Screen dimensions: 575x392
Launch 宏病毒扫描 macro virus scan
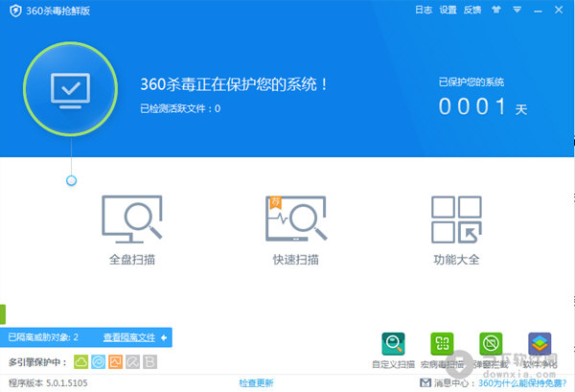click(x=442, y=350)
